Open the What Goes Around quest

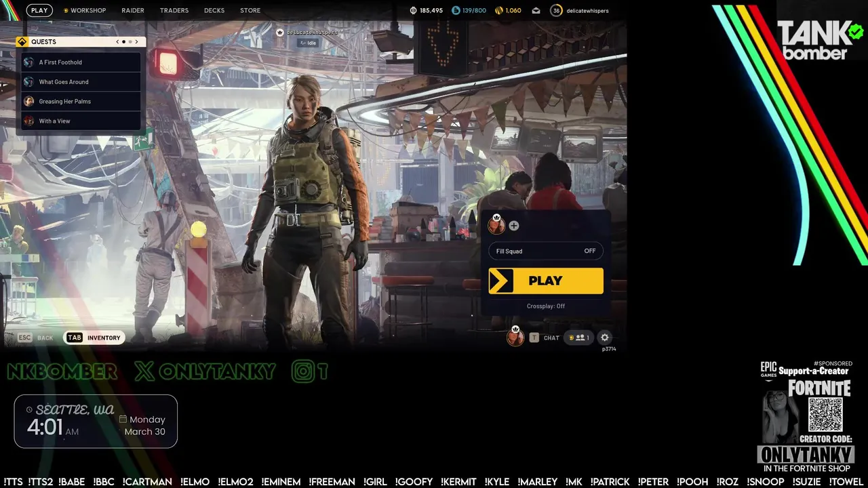(x=81, y=82)
